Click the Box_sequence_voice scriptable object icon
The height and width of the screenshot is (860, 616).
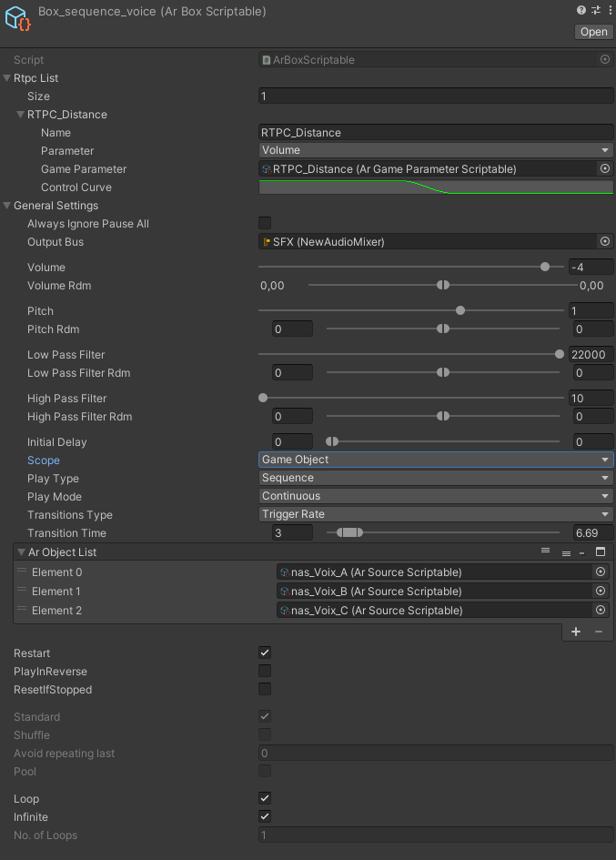tap(17, 18)
